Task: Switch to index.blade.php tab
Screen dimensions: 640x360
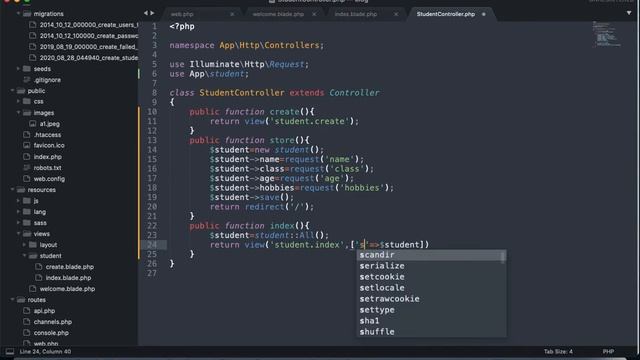Action: 356,14
